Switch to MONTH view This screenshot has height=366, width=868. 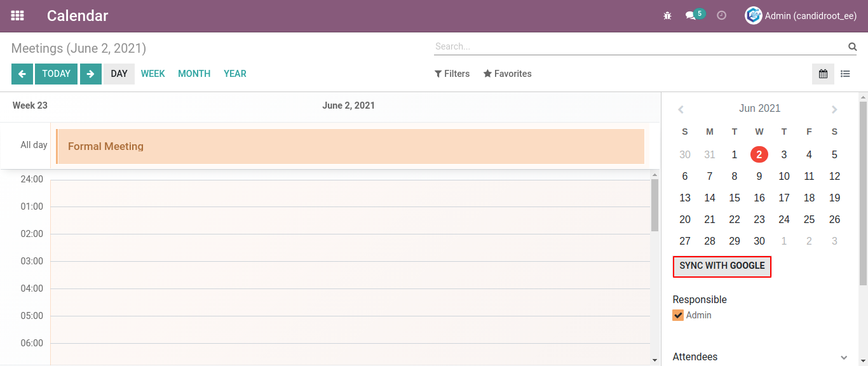tap(194, 74)
